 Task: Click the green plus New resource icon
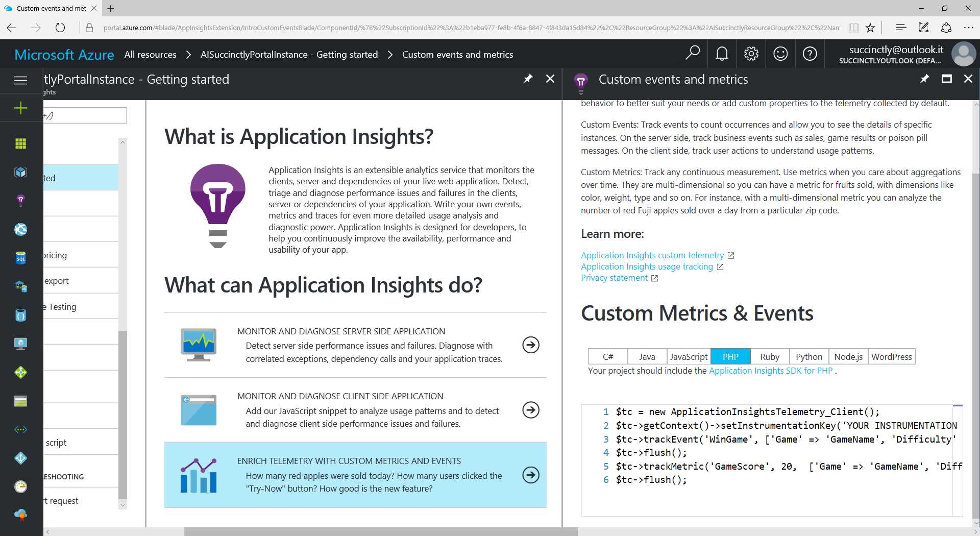(20, 108)
